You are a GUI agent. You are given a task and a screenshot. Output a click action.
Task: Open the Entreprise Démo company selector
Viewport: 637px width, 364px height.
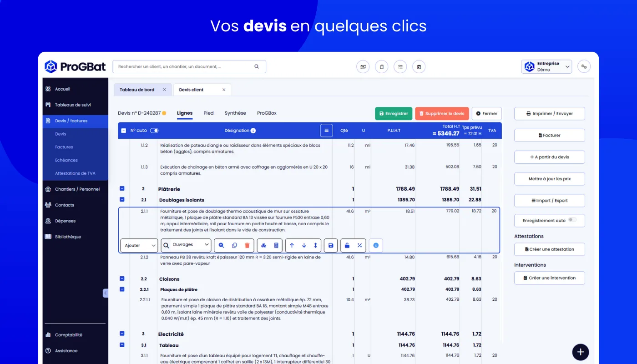tap(546, 66)
